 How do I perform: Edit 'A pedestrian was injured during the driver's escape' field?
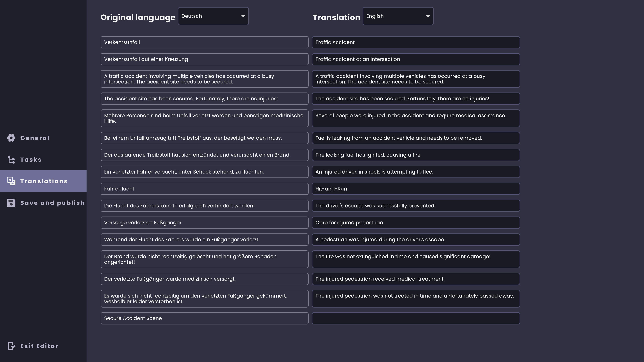(416, 240)
